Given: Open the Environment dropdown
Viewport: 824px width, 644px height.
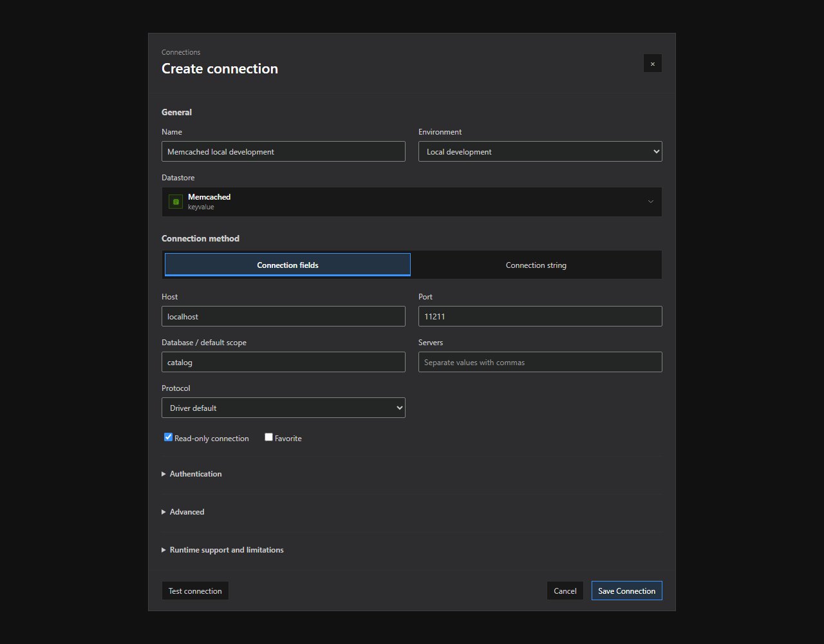Looking at the screenshot, I should tap(540, 151).
